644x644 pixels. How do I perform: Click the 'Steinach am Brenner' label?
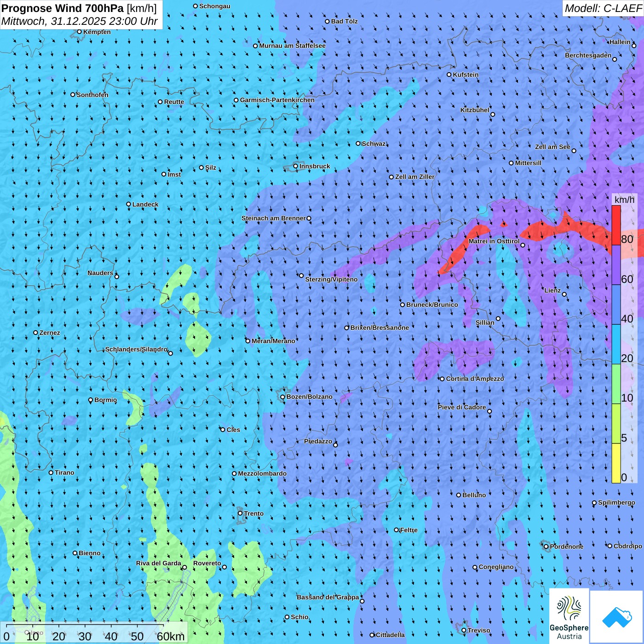click(274, 218)
